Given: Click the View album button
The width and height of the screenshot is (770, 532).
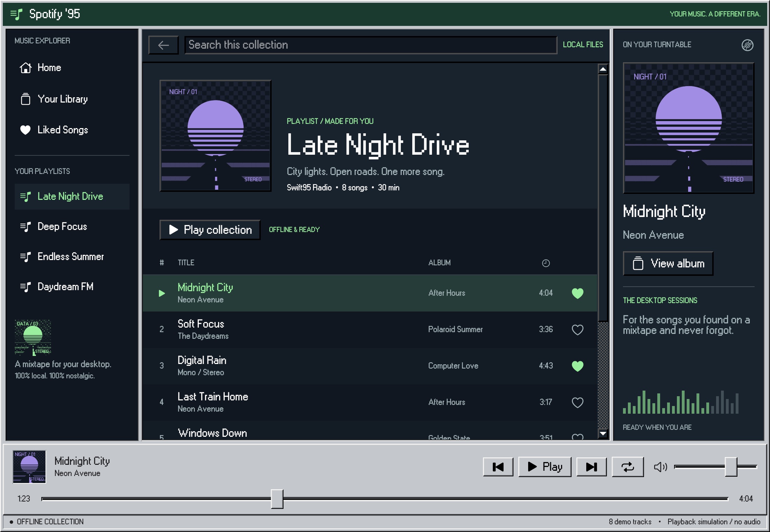Looking at the screenshot, I should coord(668,264).
